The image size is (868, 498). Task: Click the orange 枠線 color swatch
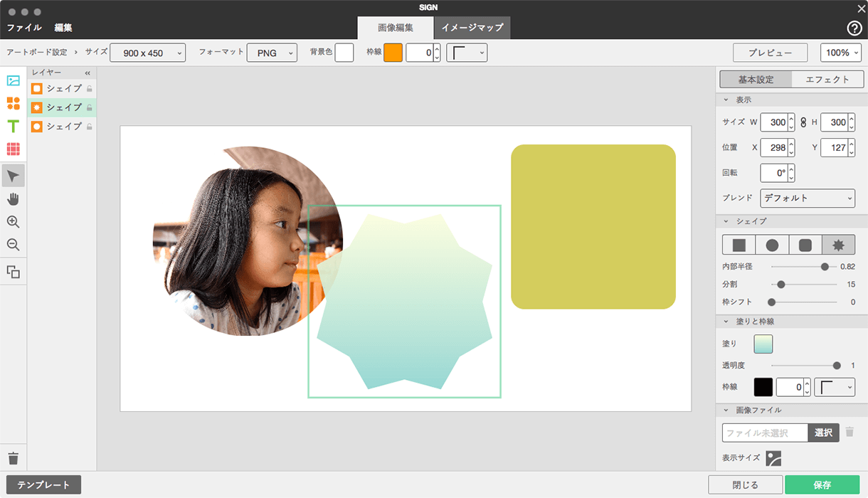click(393, 53)
